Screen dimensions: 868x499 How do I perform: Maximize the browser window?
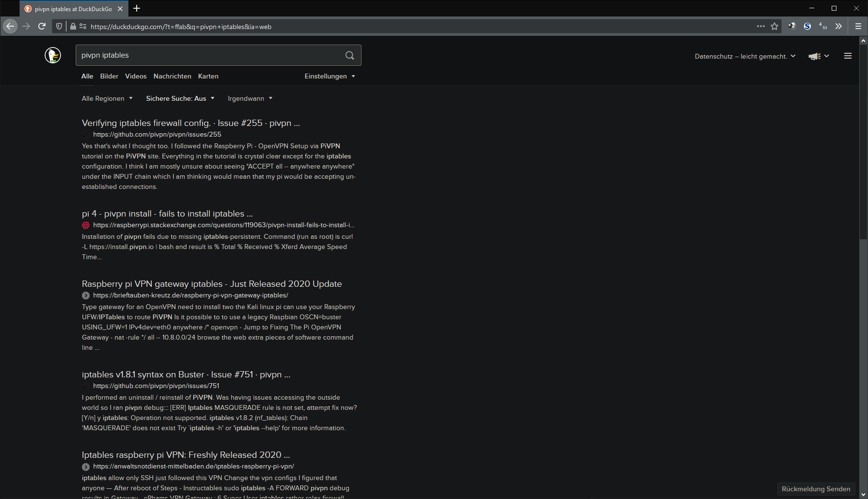834,8
